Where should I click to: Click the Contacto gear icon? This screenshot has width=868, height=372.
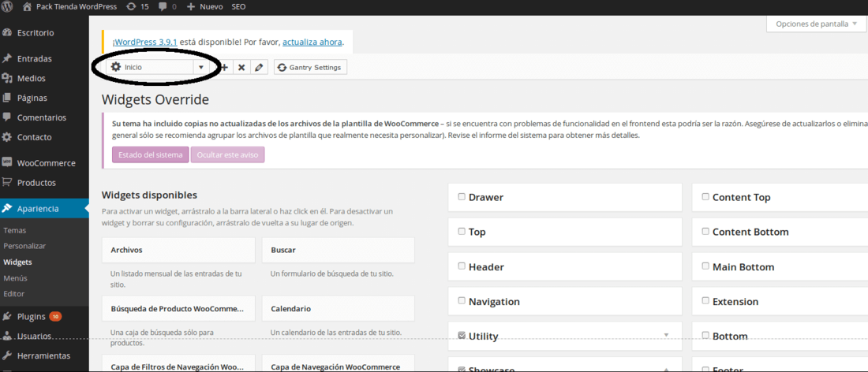[7, 137]
